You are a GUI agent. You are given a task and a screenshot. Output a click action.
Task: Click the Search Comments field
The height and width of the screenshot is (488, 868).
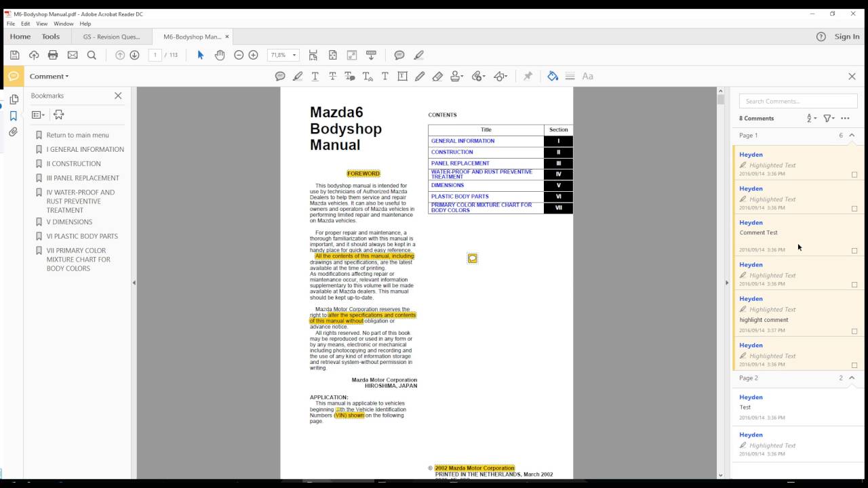[798, 101]
